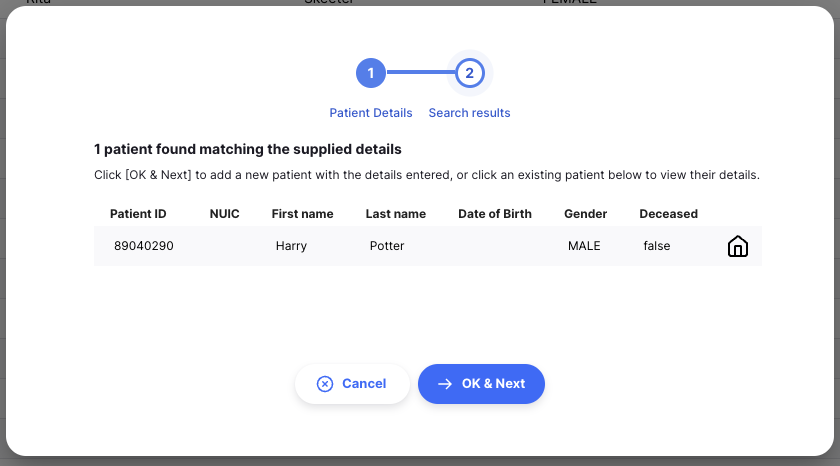Open the home icon for Harry Potter
Viewport: 840px width, 466px height.
click(x=738, y=246)
